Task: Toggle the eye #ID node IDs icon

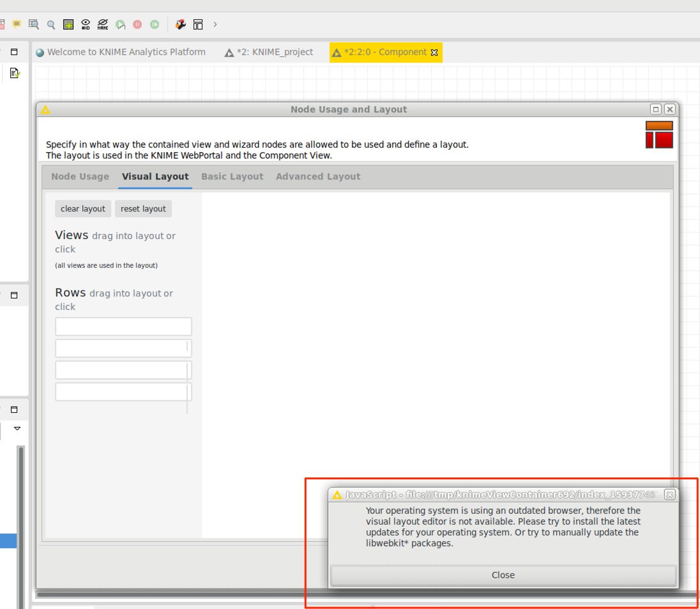Action: tap(86, 24)
